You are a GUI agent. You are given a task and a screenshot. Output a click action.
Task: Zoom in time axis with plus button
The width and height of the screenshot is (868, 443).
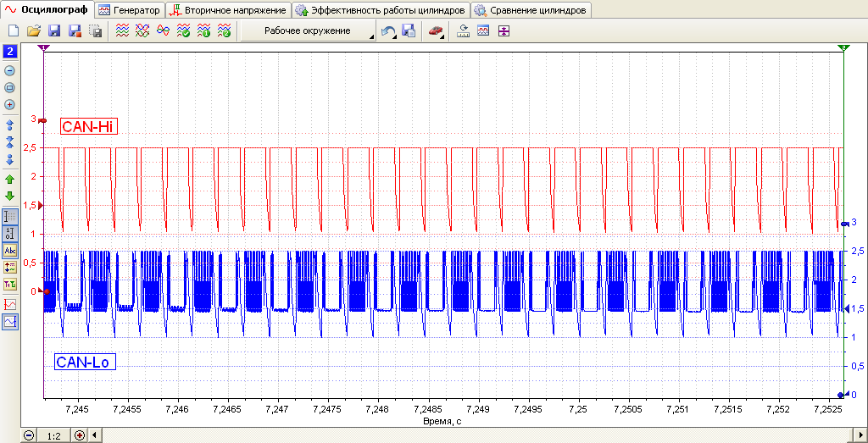tap(80, 435)
